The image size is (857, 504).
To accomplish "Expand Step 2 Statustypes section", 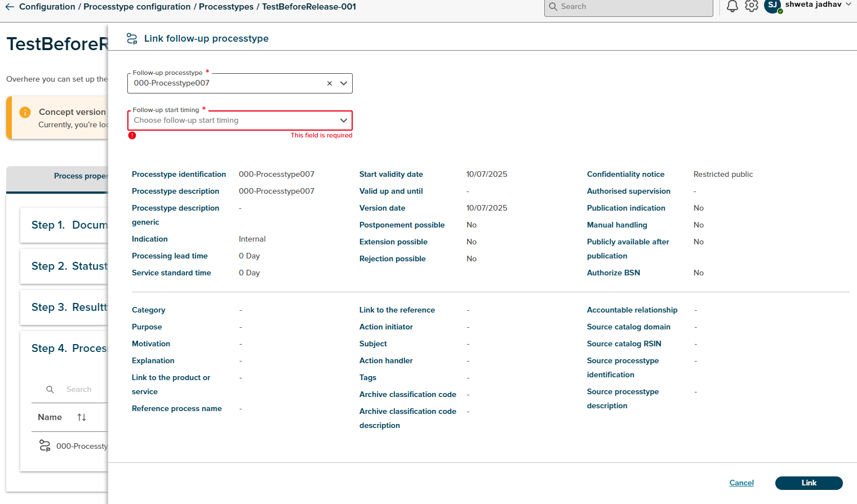I will tap(69, 266).
